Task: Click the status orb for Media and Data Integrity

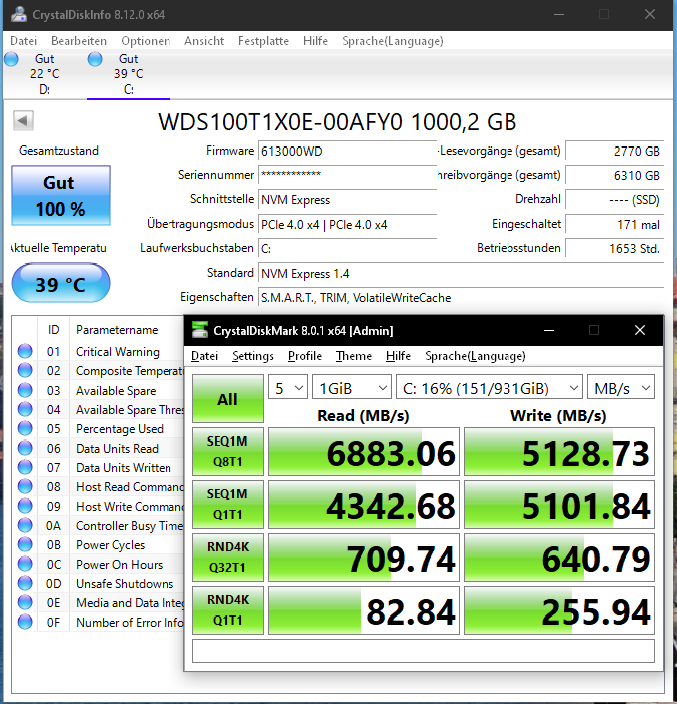Action: (x=25, y=602)
